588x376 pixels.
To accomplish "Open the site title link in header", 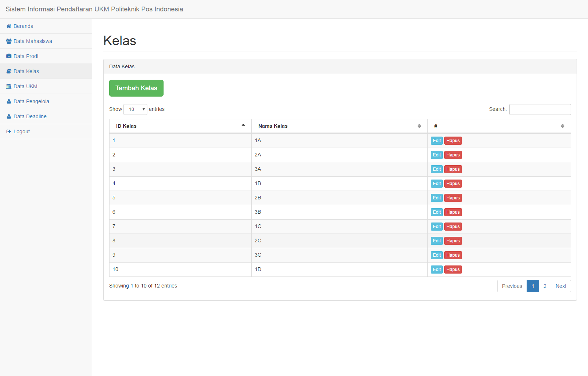I will coord(94,9).
